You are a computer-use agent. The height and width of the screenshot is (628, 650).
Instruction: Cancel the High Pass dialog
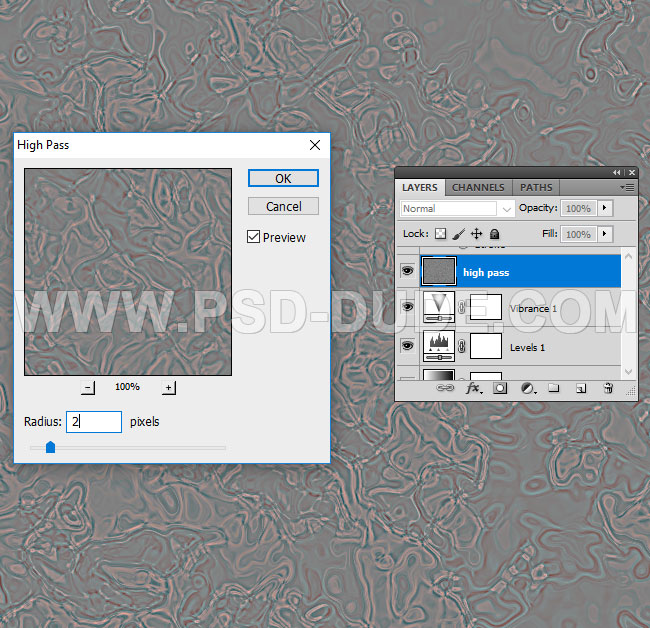[283, 206]
